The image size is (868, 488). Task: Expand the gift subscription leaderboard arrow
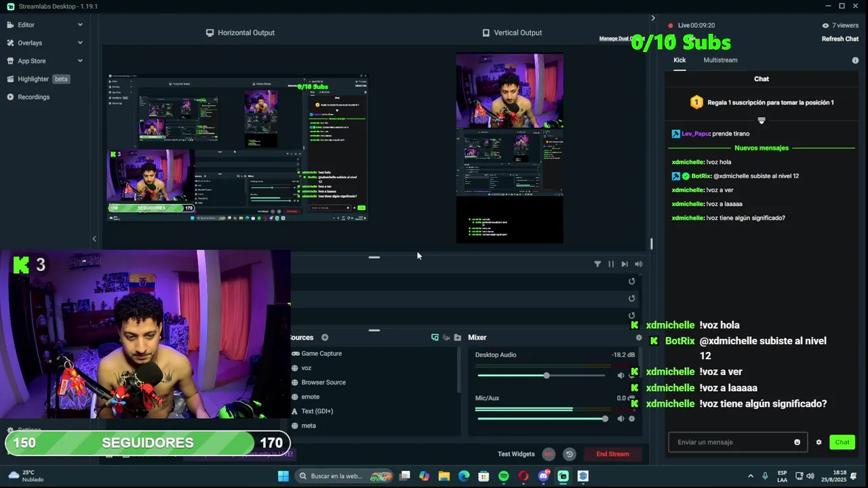pos(762,121)
